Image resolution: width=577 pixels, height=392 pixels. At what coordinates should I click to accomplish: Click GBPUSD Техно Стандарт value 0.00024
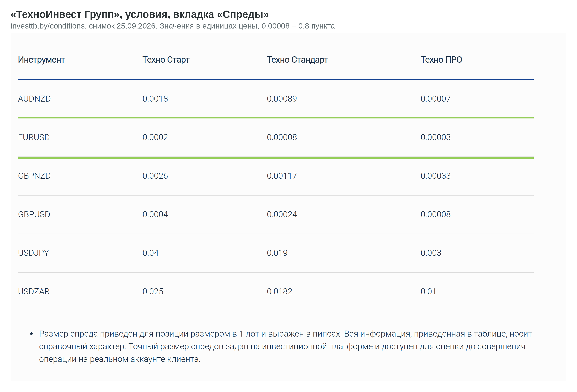[282, 214]
